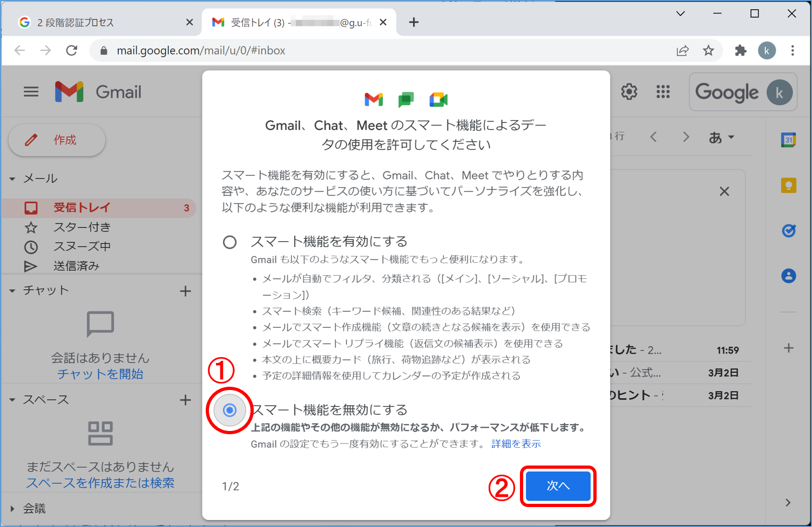Start new chat with plus icon

(x=185, y=291)
